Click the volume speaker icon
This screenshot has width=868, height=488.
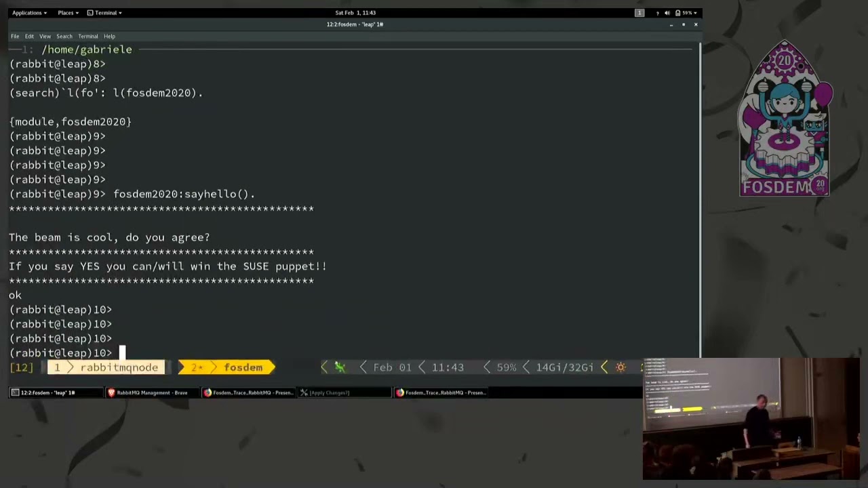[x=667, y=13]
